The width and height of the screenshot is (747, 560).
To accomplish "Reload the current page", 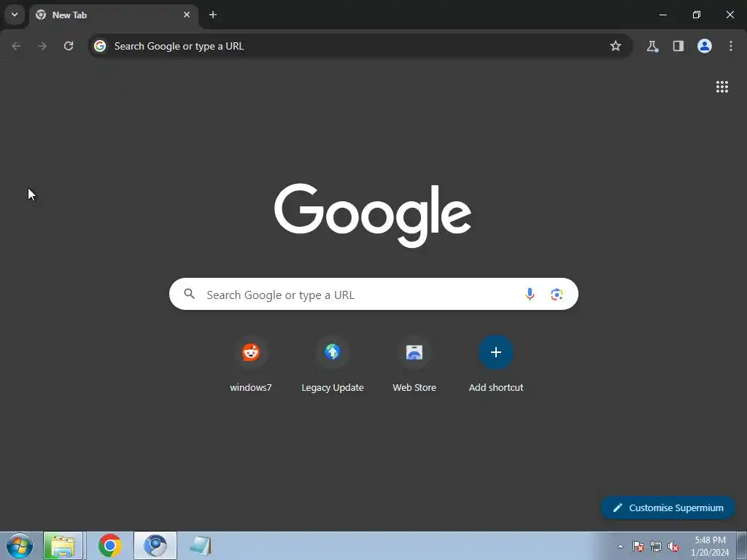I will 69,46.
